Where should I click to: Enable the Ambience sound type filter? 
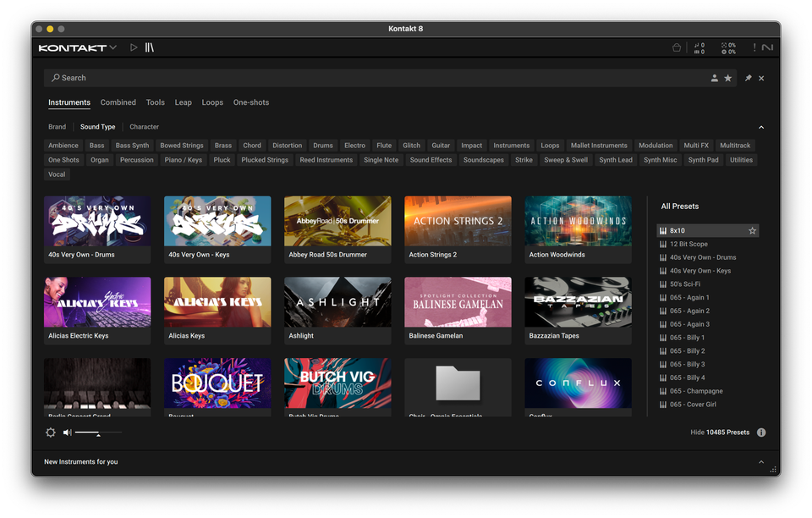pos(63,145)
